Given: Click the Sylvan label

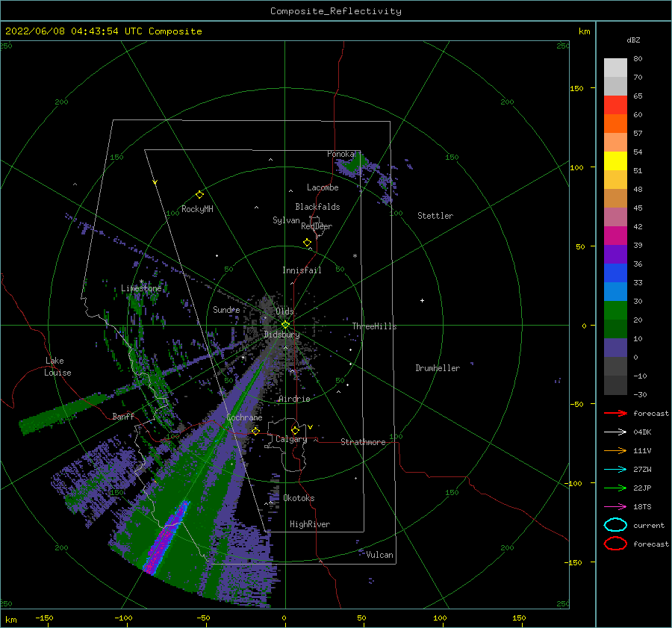Looking at the screenshot, I should [x=286, y=220].
